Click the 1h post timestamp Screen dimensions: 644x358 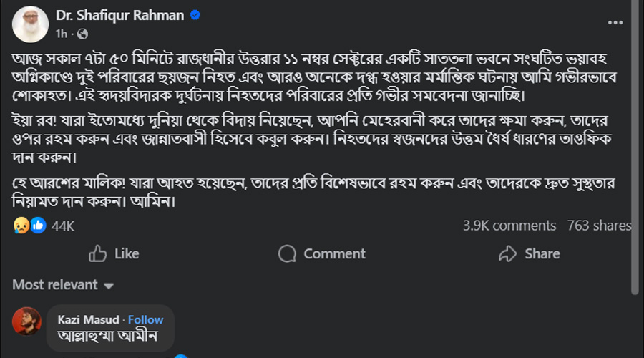[62, 34]
